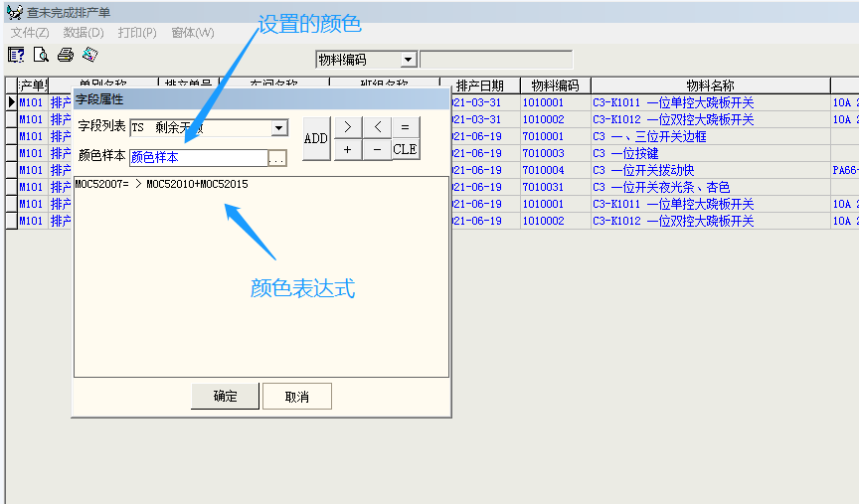Insert the greater-than operator
Screen dimensions: 859x504
coord(348,127)
